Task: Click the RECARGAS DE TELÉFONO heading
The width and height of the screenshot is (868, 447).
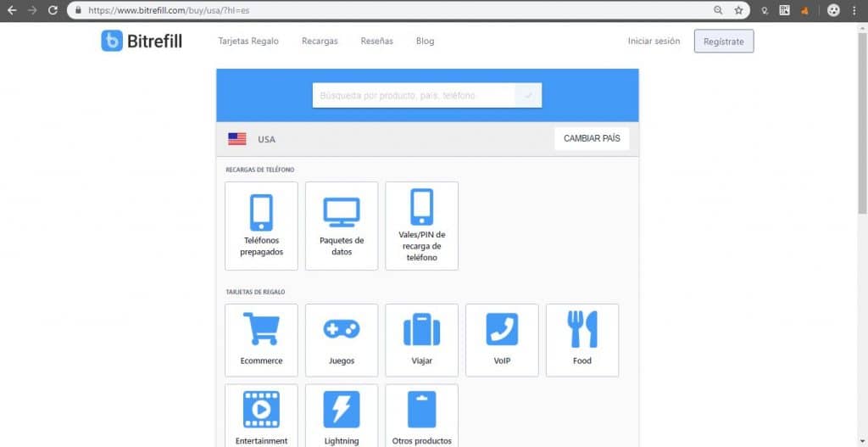Action: [260, 170]
